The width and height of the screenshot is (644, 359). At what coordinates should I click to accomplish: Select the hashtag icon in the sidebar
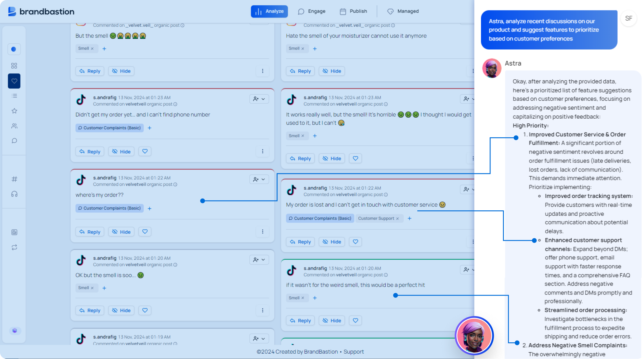point(14,179)
